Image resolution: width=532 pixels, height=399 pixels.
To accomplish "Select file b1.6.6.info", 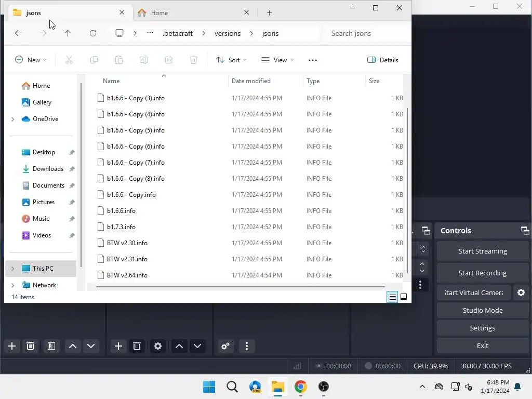I will 121,211.
